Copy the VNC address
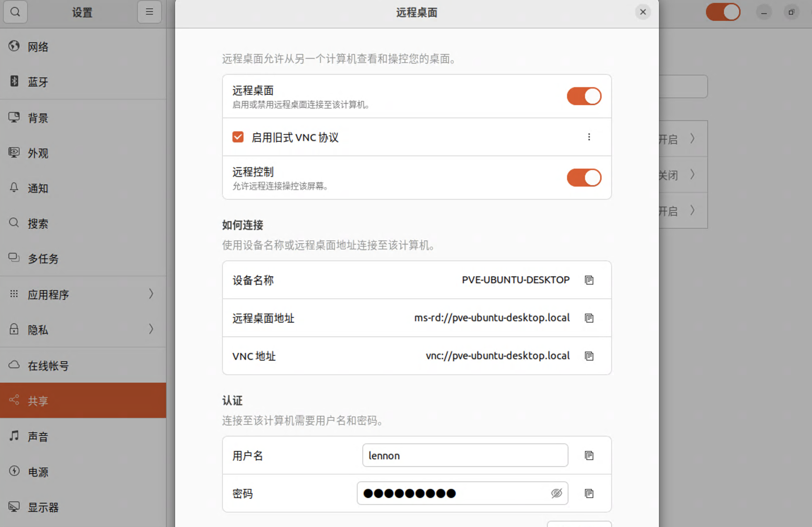This screenshot has height=527, width=812. 589,356
